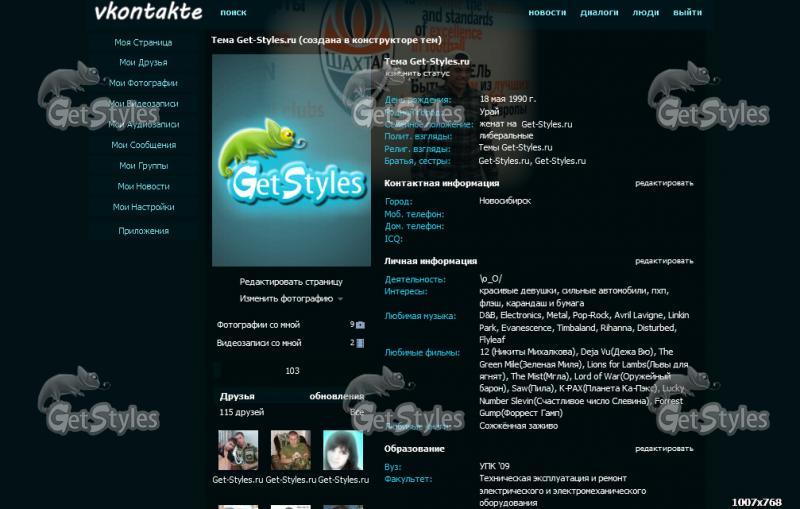The image size is (800, 509).
Task: Open the first friend's avatar thumbnail
Action: pyautogui.click(x=238, y=451)
